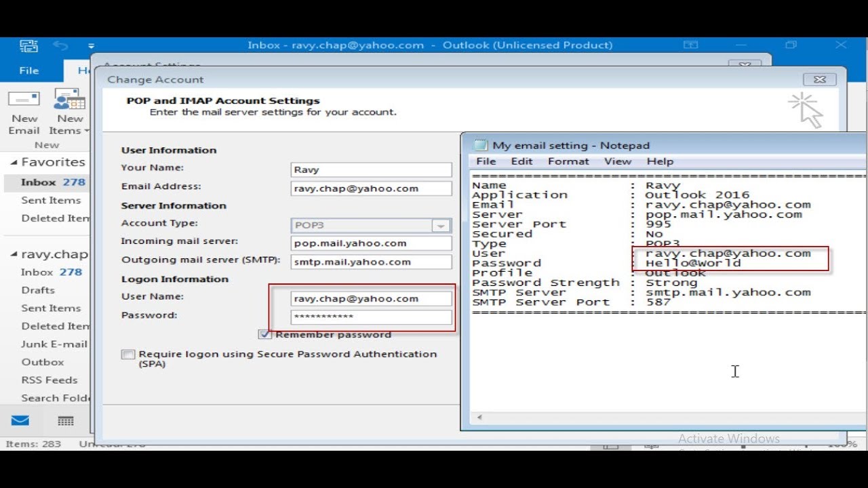Click the port 995 value in Notepad
This screenshot has height=488, width=868.
pyautogui.click(x=658, y=224)
